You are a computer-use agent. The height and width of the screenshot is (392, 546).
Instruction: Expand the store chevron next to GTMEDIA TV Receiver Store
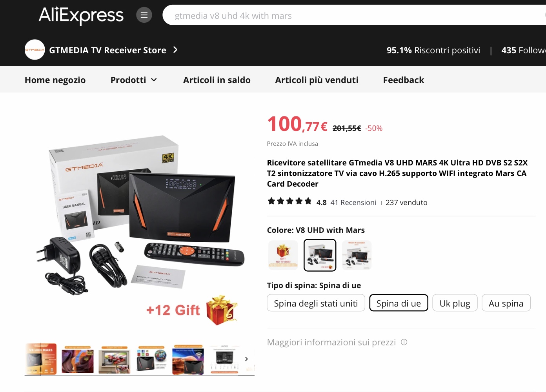pos(175,50)
